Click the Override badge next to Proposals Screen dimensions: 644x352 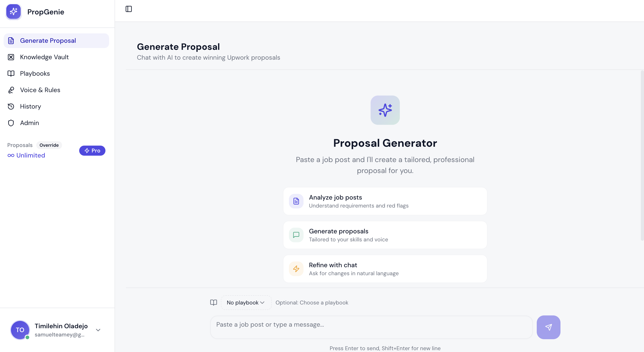(49, 145)
